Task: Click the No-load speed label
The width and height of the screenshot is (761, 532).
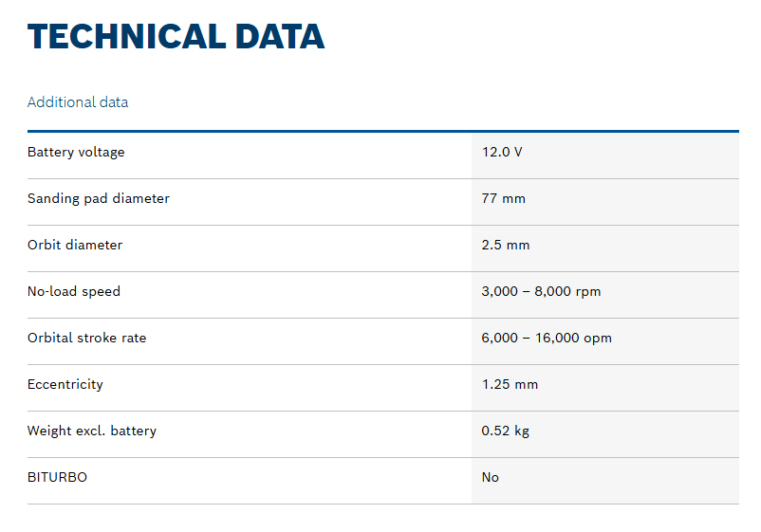Action: tap(74, 291)
